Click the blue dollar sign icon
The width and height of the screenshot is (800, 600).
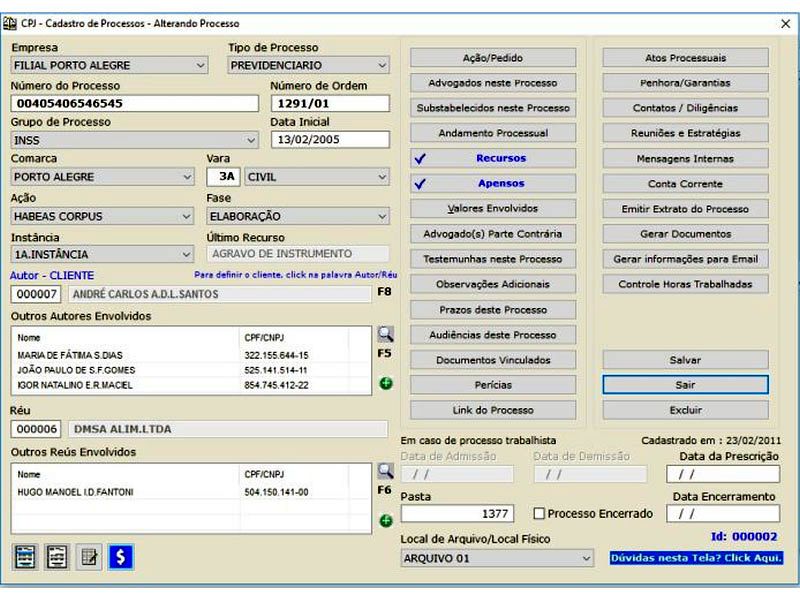(121, 558)
